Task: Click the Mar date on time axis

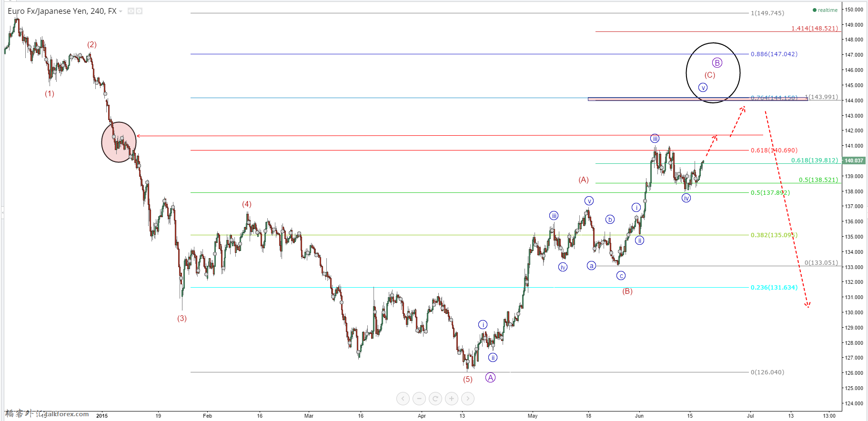Action: pyautogui.click(x=309, y=416)
